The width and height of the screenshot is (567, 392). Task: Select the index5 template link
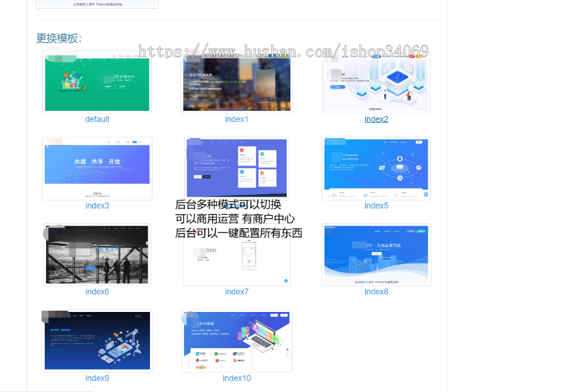[x=376, y=205]
